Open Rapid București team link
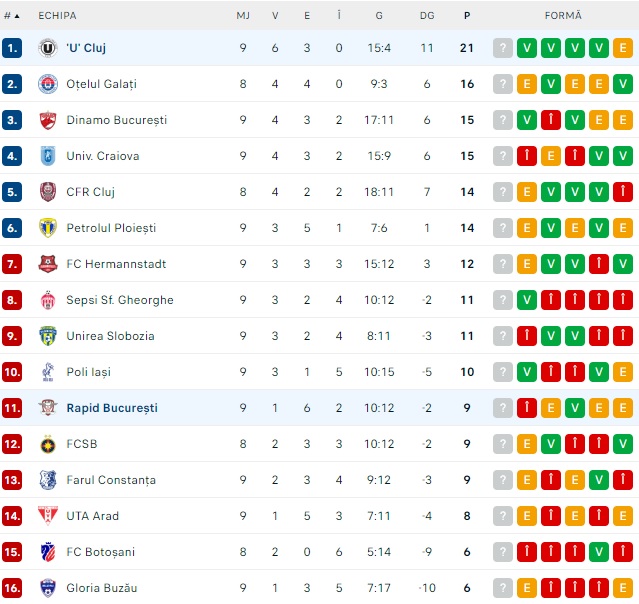639x604 pixels. click(x=112, y=408)
